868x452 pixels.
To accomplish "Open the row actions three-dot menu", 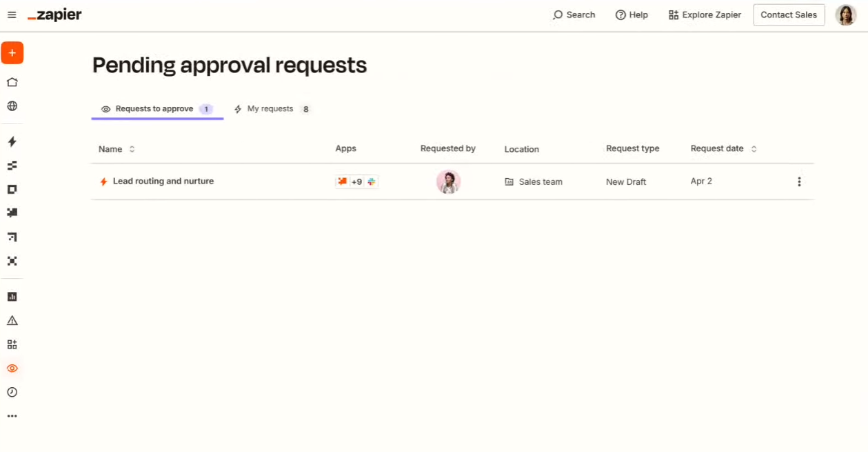I will click(799, 181).
